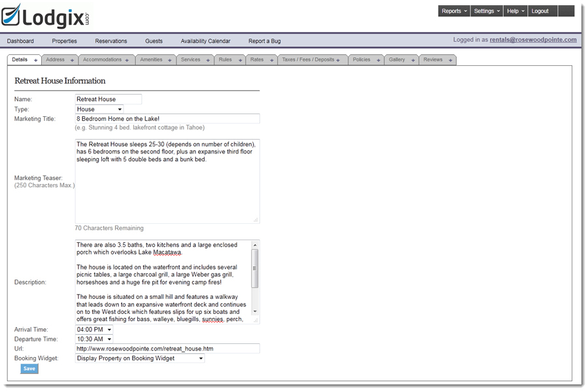
Task: Click into the Marketing Teaser text area
Action: point(167,181)
